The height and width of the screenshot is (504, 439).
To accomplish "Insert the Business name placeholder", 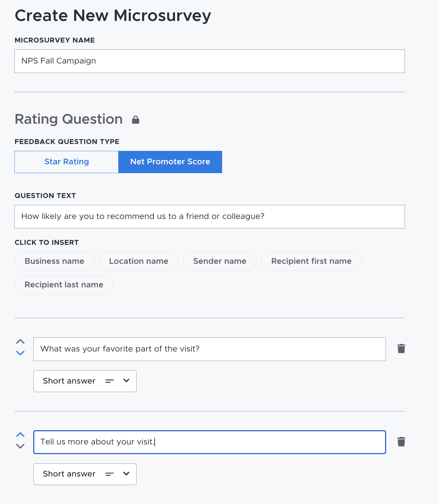I will pyautogui.click(x=54, y=261).
